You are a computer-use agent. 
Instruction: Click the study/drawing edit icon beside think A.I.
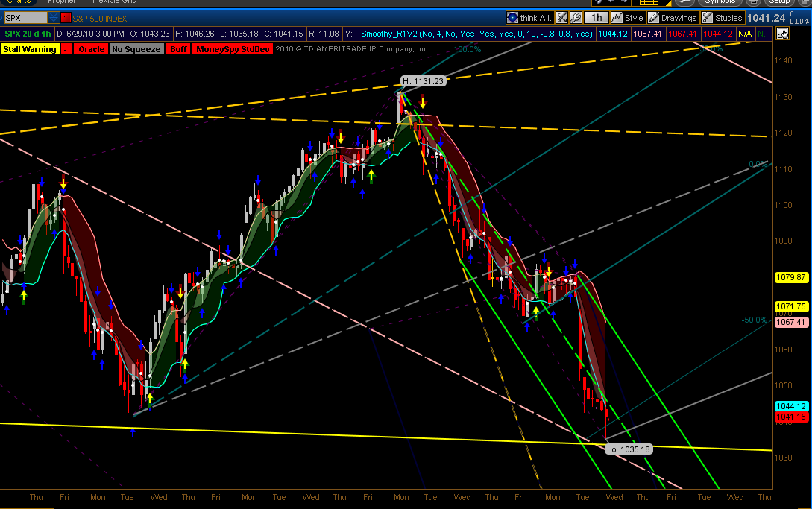[562, 18]
